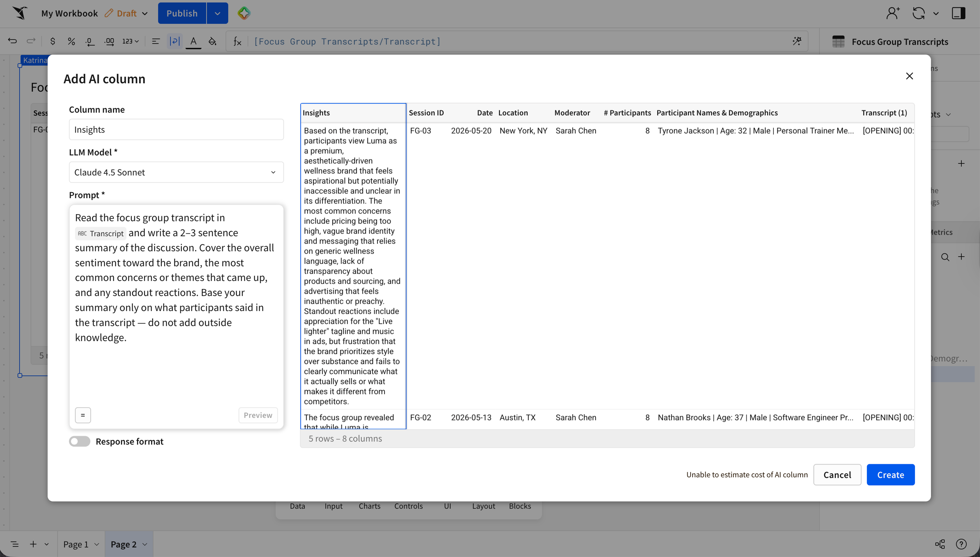This screenshot has width=980, height=557.
Task: Apply percent format
Action: coord(71,41)
